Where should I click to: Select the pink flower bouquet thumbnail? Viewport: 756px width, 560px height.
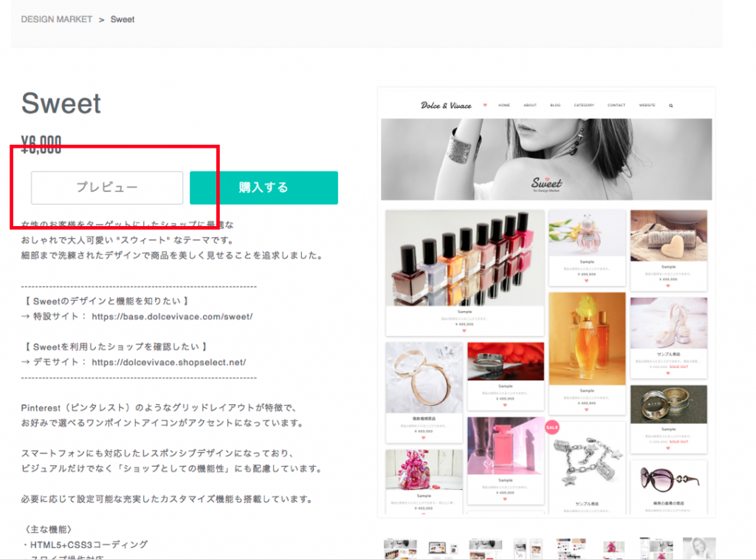tap(614, 548)
